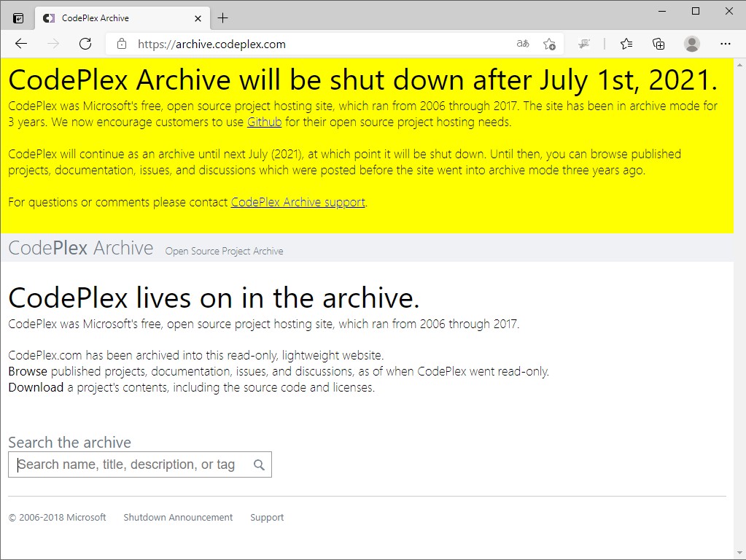Open the tab actions menu top-left
Viewport: 746px width, 560px height.
16,17
